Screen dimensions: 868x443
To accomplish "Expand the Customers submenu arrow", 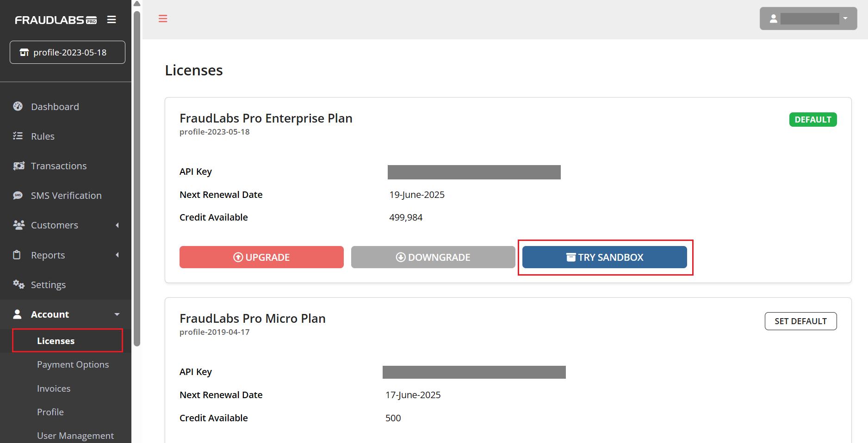I will [x=117, y=225].
